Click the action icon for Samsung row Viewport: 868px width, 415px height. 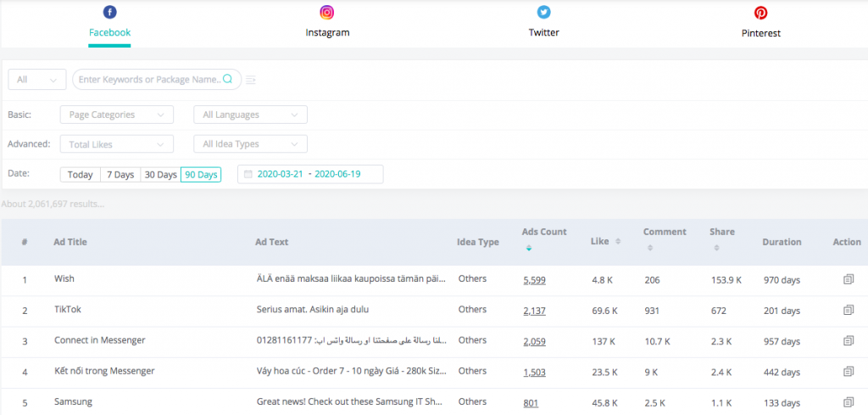848,402
